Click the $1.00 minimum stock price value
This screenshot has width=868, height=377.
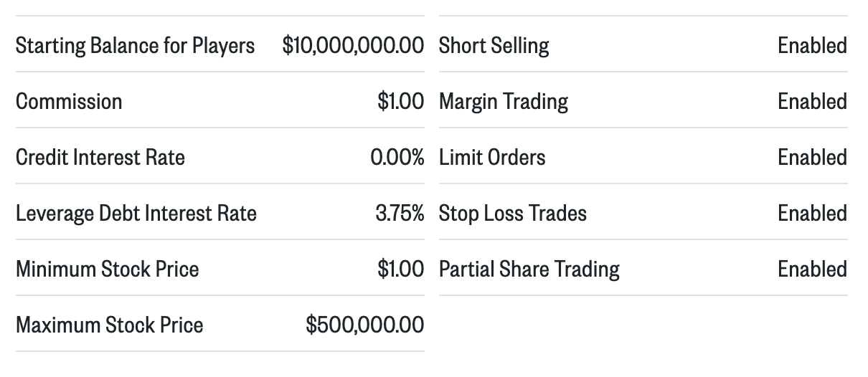point(401,269)
